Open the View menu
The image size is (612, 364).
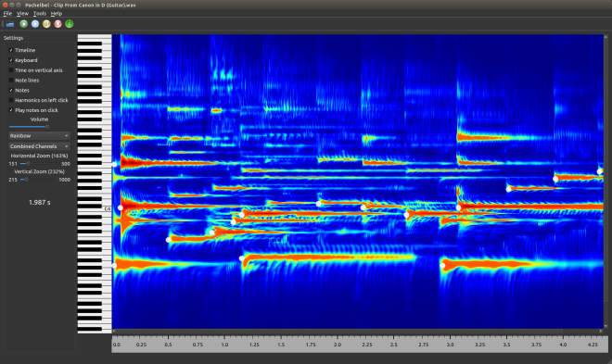22,13
